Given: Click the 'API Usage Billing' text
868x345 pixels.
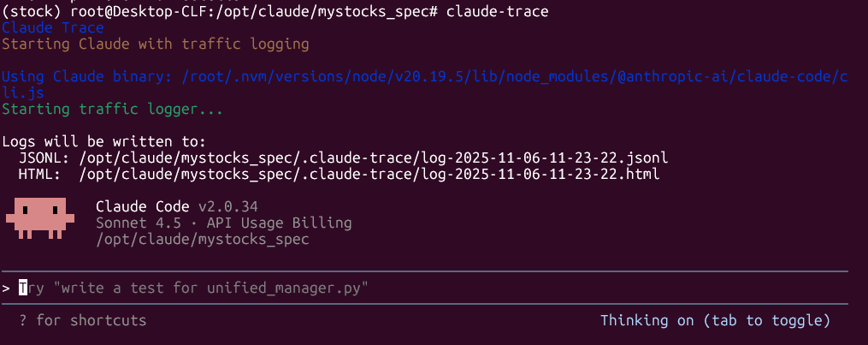Looking at the screenshot, I should tap(279, 223).
